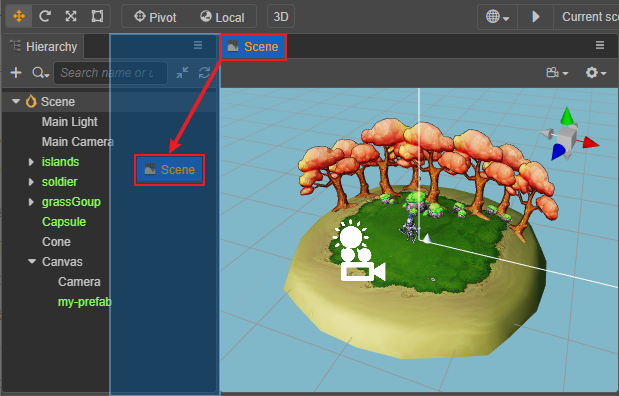This screenshot has width=619, height=396.
Task: Select the islands prefab node
Action: tap(60, 162)
